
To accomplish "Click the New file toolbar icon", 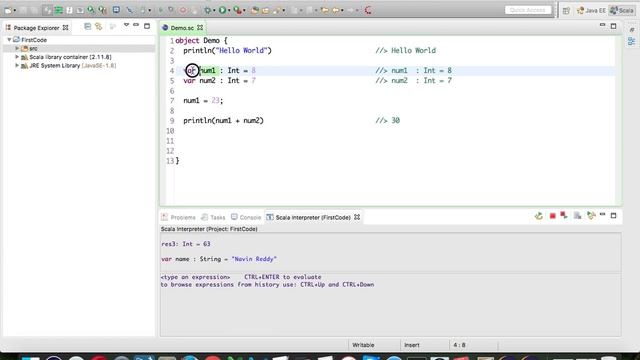I will tap(8, 10).
